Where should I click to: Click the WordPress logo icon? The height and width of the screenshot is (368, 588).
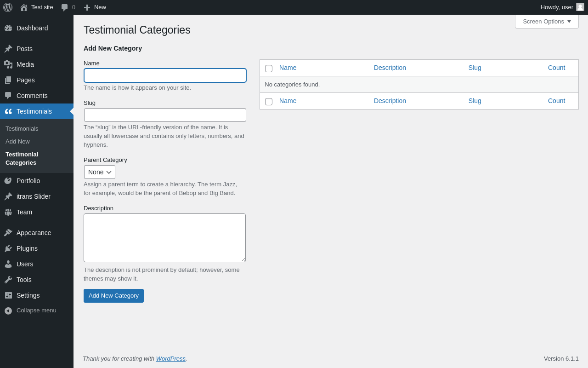tap(8, 7)
